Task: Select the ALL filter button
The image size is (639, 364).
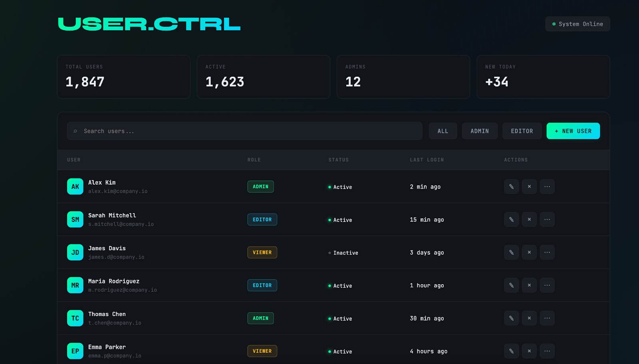Action: (x=443, y=131)
